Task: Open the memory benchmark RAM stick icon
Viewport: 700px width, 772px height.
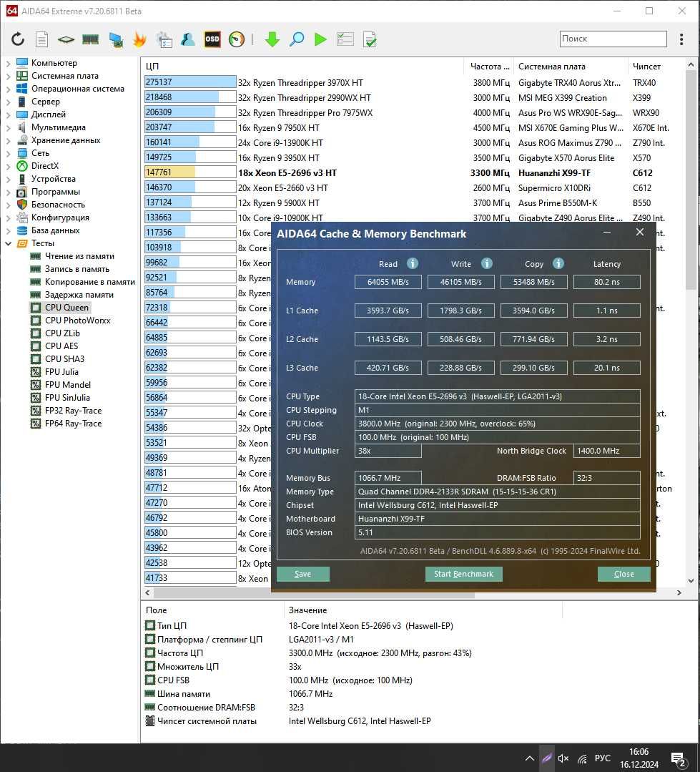Action: point(90,39)
